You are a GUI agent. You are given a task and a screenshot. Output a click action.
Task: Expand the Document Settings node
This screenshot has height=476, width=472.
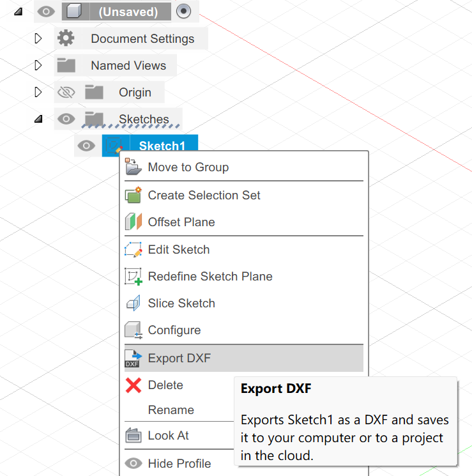(38, 38)
